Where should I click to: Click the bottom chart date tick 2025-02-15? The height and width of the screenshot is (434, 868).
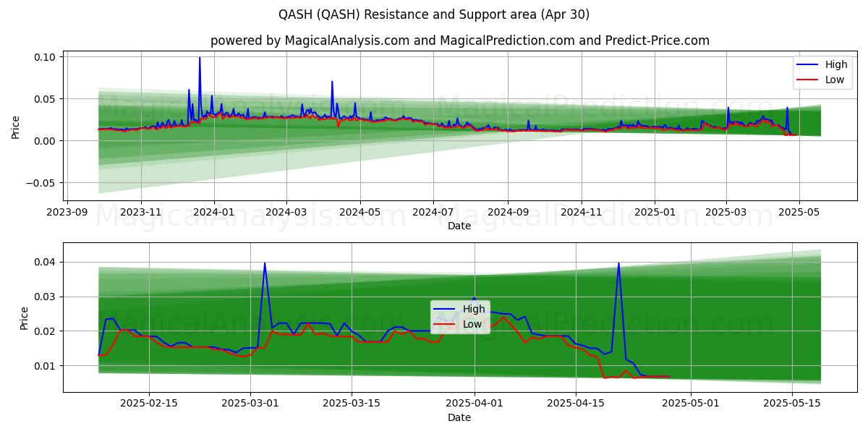(x=149, y=404)
